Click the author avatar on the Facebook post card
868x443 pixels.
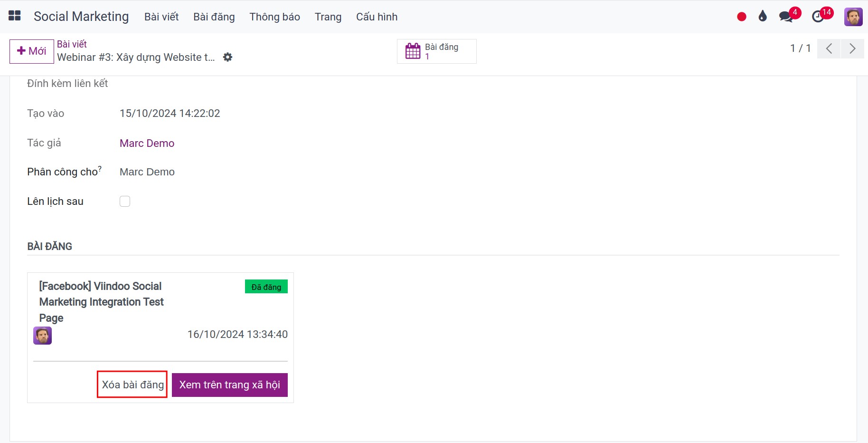[42, 336]
